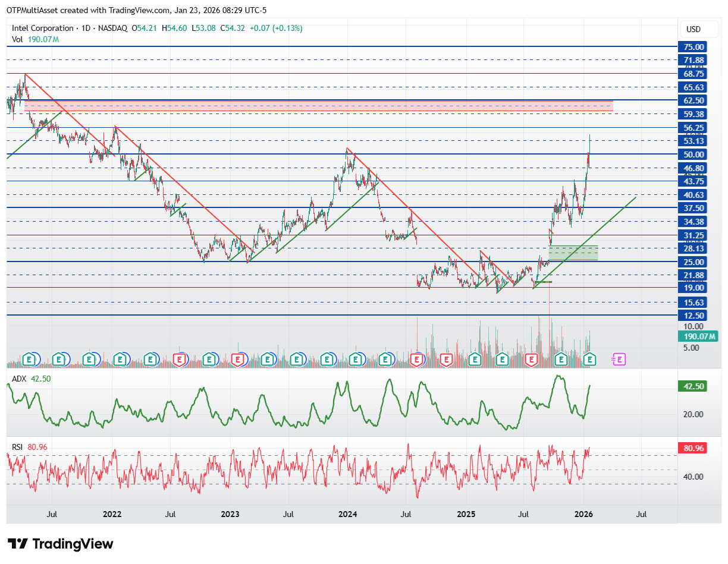Click the red 80.96 RSI value tag
The image size is (728, 564).
pos(694,448)
